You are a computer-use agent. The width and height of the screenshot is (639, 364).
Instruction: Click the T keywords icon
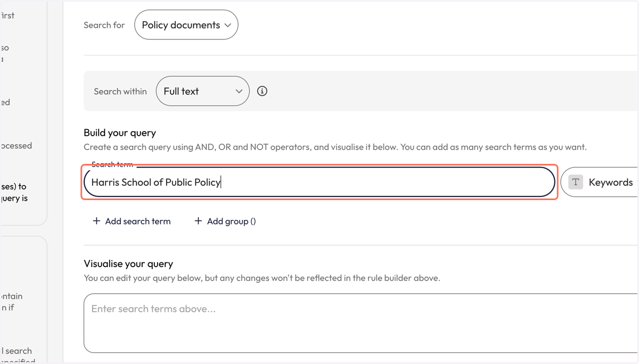pos(576,182)
